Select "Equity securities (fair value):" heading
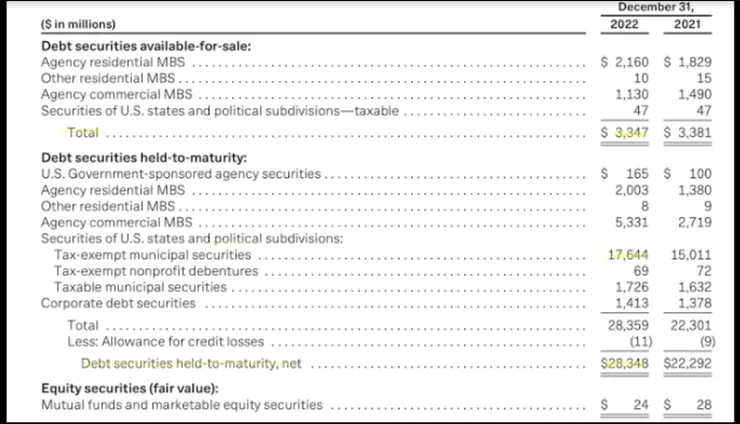This screenshot has width=740, height=424. (130, 388)
